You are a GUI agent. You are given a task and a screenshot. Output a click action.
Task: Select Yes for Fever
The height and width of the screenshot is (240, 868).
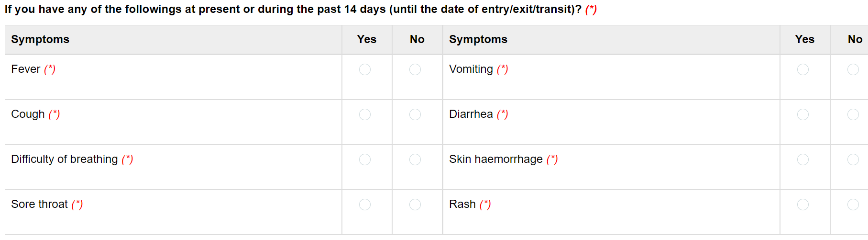365,69
